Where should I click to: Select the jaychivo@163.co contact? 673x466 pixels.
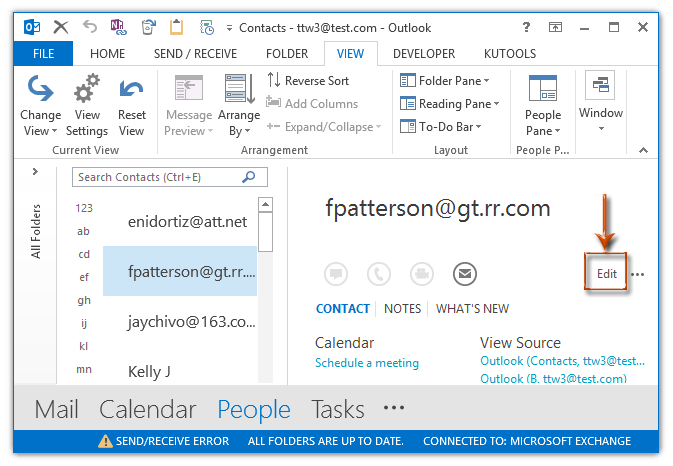[180, 321]
